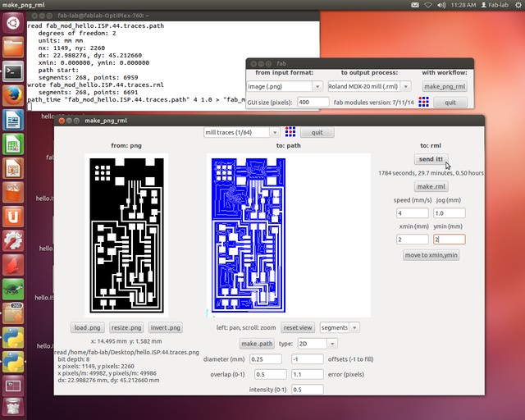Click the volume icon in top panel
This screenshot has width=525, height=420.
(441, 5)
